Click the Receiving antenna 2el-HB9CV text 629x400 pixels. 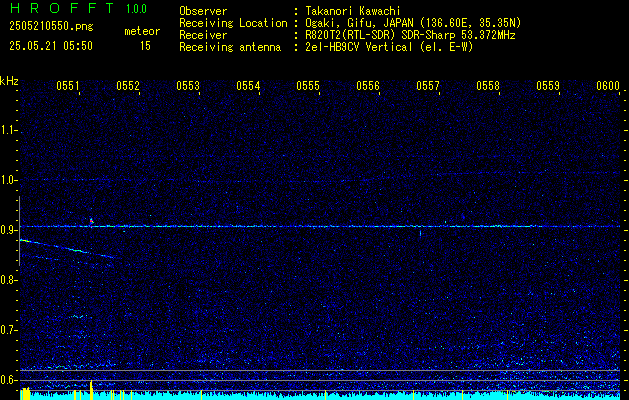click(389, 47)
